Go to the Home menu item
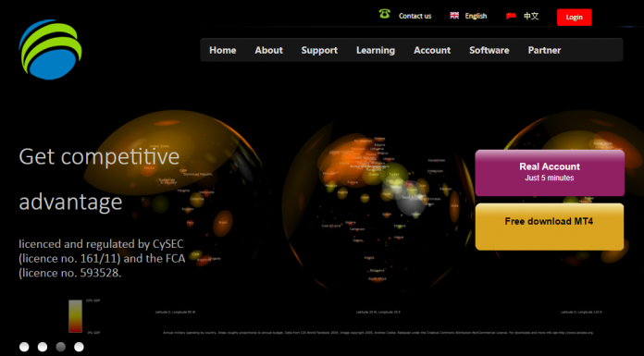This screenshot has width=644, height=356. tap(223, 50)
